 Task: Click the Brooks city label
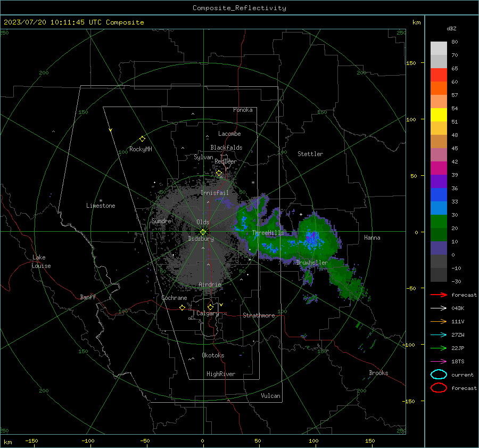378,373
